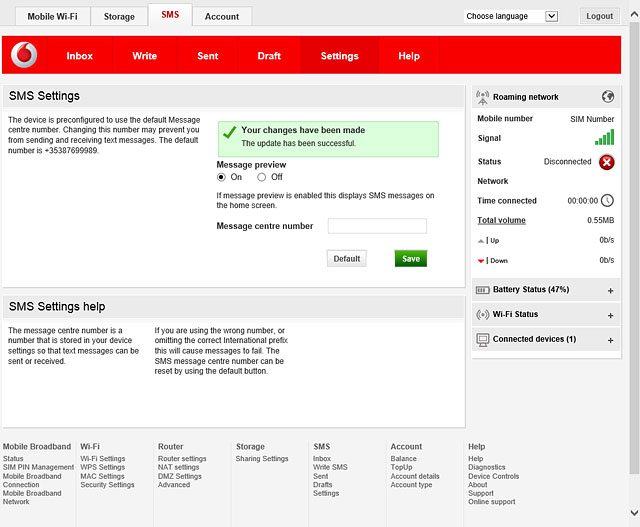This screenshot has height=527, width=640.
Task: Switch to the Storage tab
Action: click(x=119, y=17)
